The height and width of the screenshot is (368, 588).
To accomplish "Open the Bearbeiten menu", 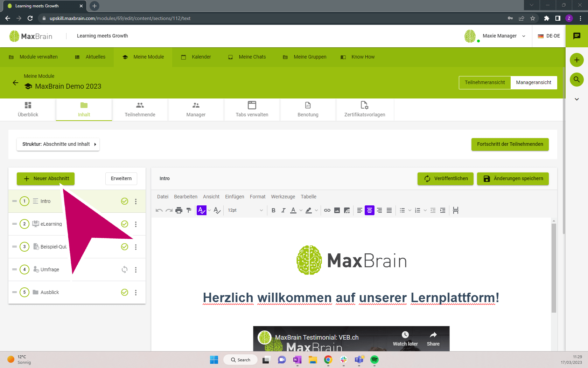I will coord(185,197).
